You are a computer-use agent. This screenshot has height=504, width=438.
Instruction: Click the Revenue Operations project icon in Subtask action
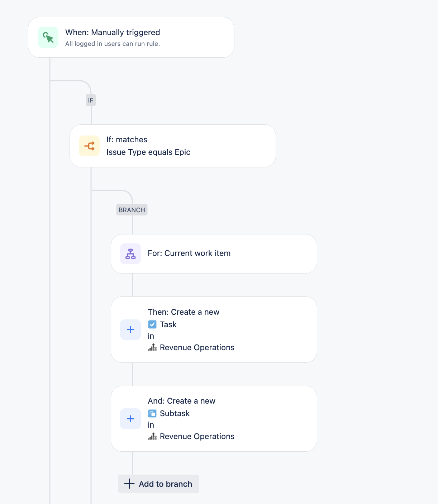[152, 437]
